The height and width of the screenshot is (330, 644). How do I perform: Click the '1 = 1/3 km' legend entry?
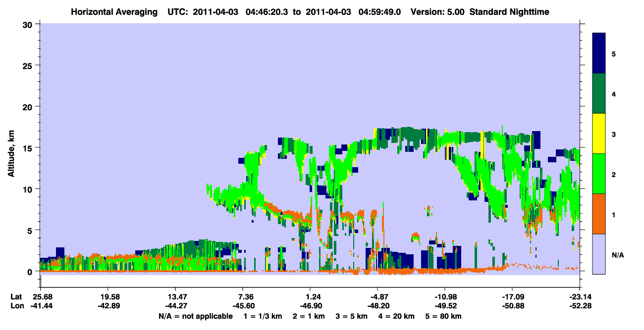[x=262, y=317]
